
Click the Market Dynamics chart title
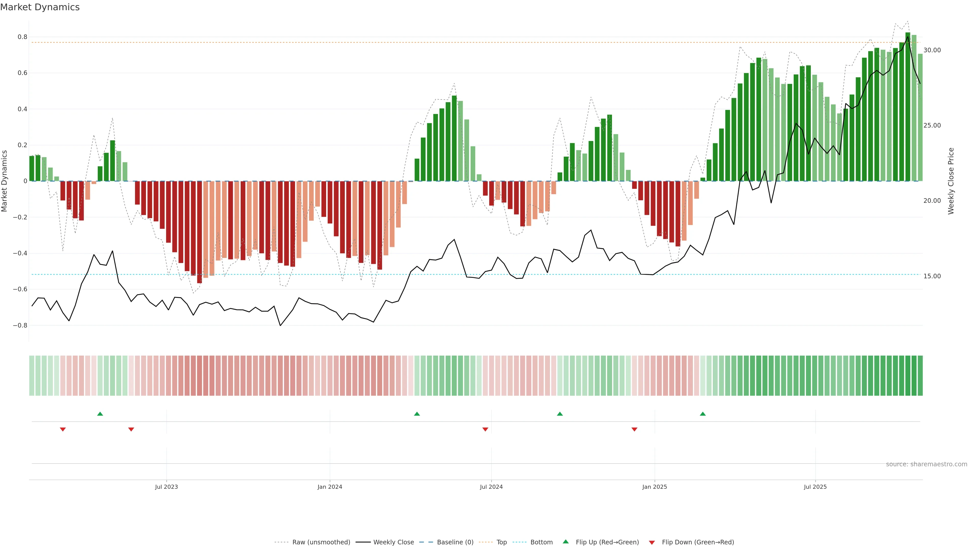pyautogui.click(x=40, y=7)
